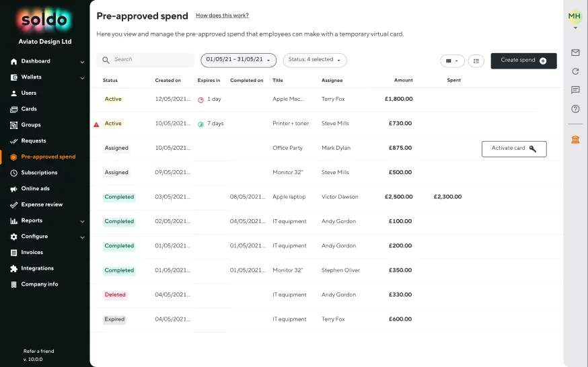Click the Soldo logo

pyautogui.click(x=44, y=20)
